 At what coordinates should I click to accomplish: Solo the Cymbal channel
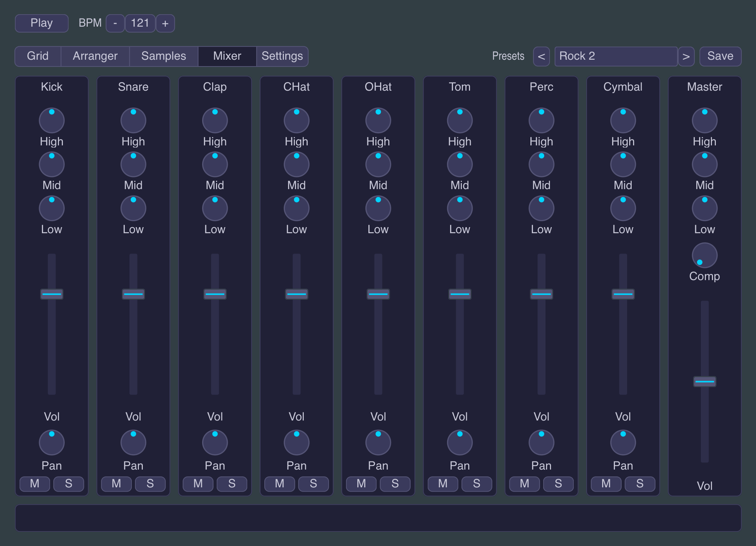point(640,484)
